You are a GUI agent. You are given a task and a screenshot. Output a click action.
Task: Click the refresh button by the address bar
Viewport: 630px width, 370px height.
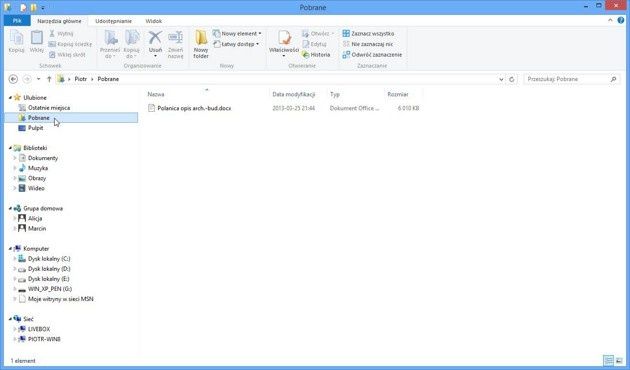pyautogui.click(x=511, y=80)
